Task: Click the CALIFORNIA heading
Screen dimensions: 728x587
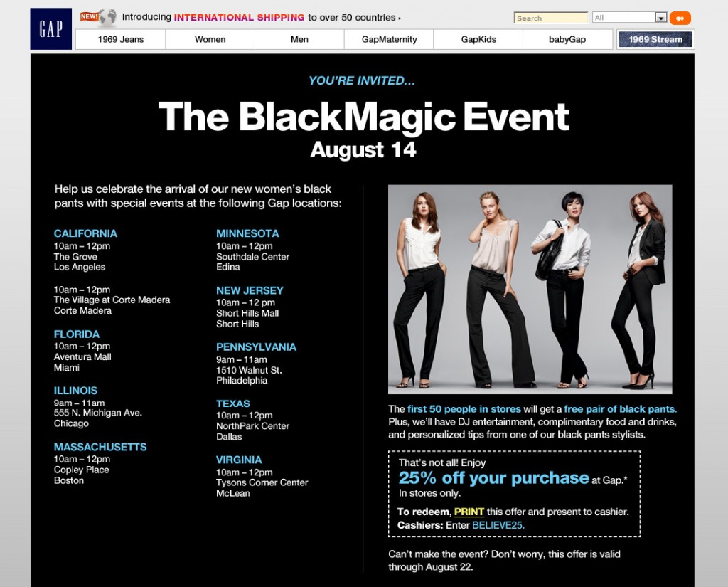Action: (x=85, y=233)
